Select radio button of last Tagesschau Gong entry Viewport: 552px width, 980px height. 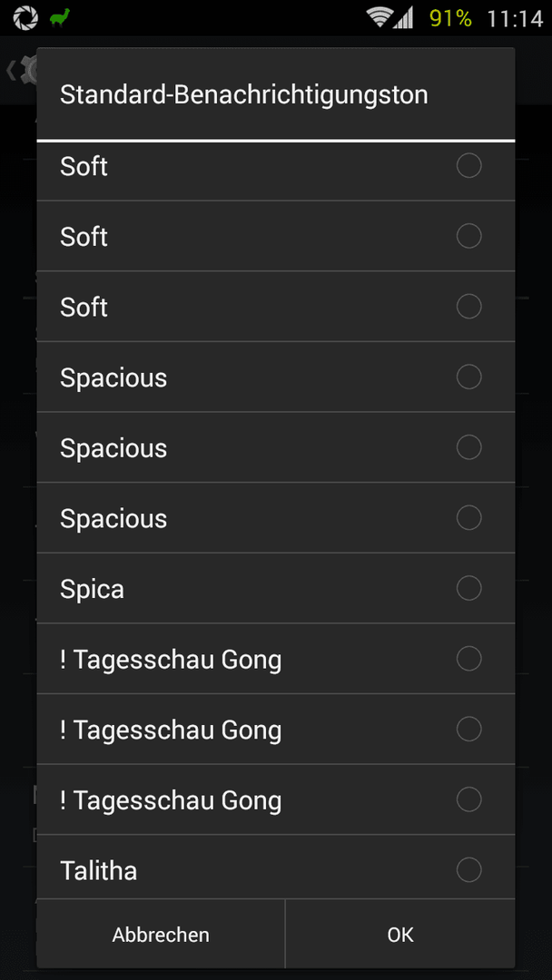(x=468, y=799)
